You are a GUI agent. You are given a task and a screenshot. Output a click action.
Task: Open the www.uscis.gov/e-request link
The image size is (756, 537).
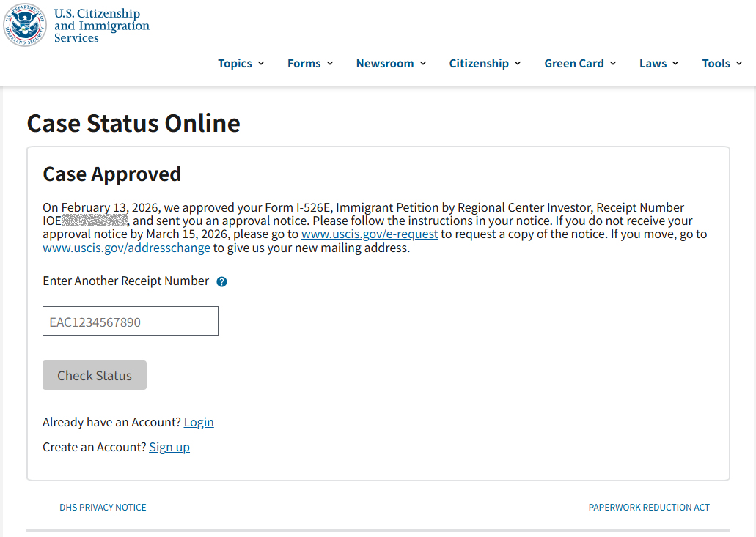coord(370,234)
